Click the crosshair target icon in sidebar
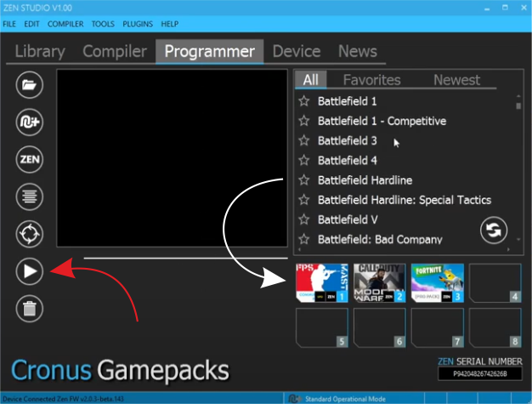Viewport: 532px width, 404px height. coord(30,234)
